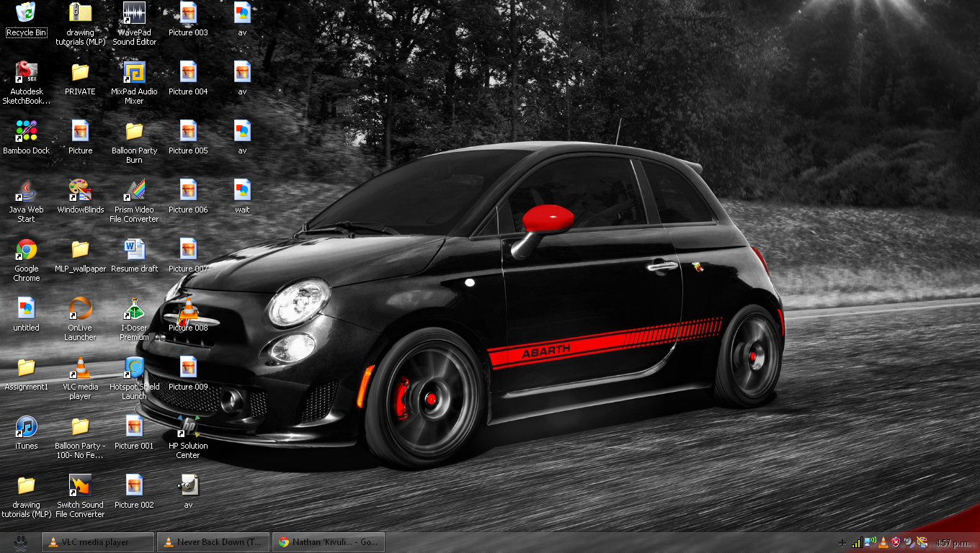The image size is (980, 553).
Task: Click the red shield security tray icon
Action: [896, 542]
